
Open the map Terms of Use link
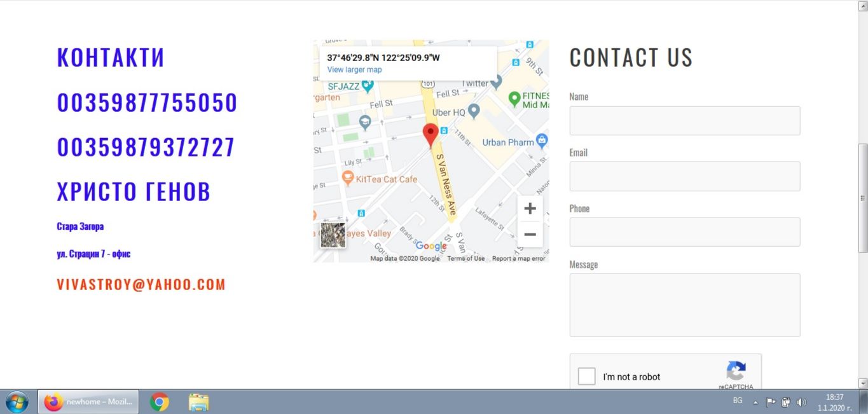click(465, 258)
